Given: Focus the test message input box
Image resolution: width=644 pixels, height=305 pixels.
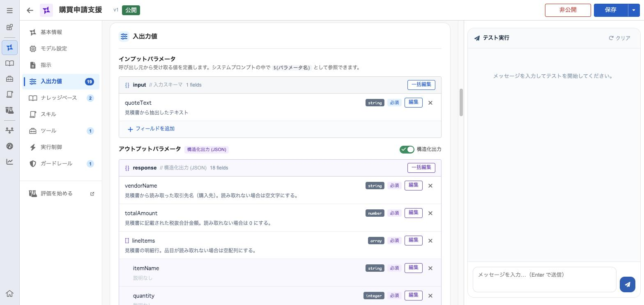Looking at the screenshot, I should (x=545, y=280).
